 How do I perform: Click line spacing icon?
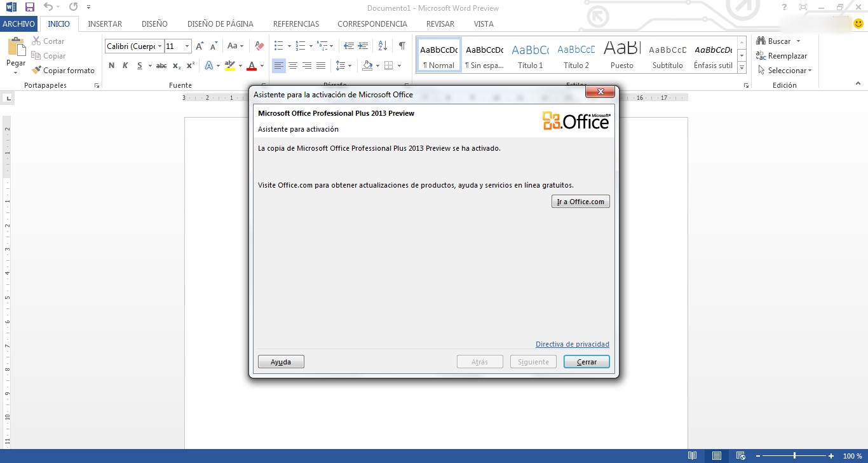[x=340, y=66]
